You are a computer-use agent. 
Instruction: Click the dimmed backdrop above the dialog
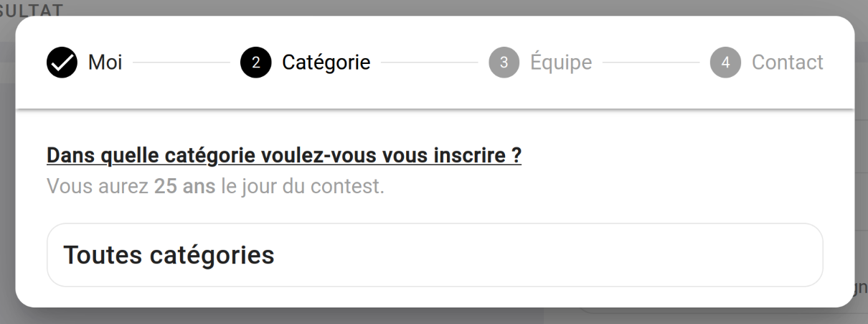[x=430, y=7]
